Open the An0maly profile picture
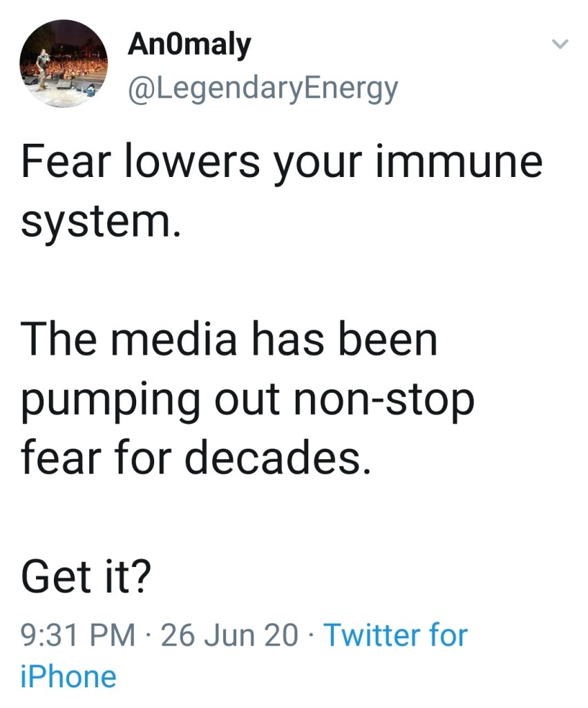This screenshot has width=588, height=708. [x=64, y=64]
